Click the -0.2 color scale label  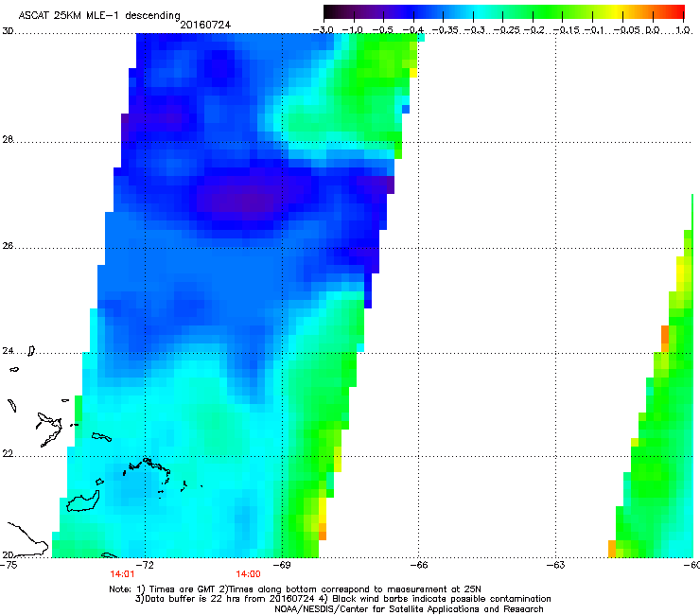(x=534, y=30)
